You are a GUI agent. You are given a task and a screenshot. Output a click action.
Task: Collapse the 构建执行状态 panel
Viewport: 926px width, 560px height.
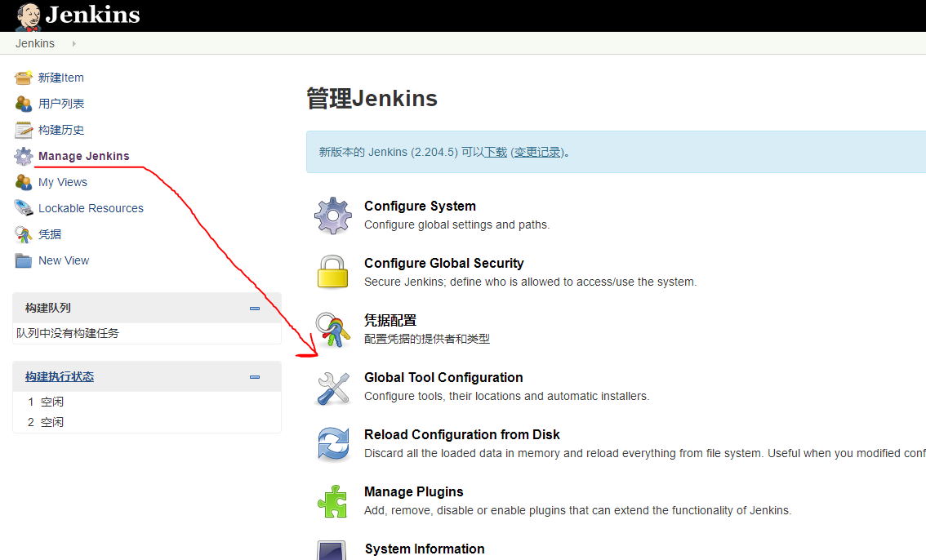pyautogui.click(x=255, y=377)
